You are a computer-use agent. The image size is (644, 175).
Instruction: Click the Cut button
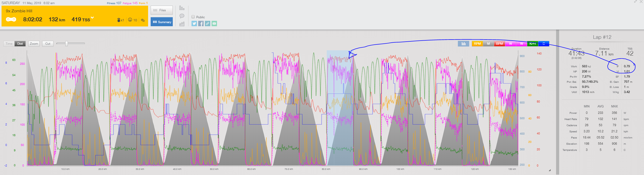tap(48, 44)
